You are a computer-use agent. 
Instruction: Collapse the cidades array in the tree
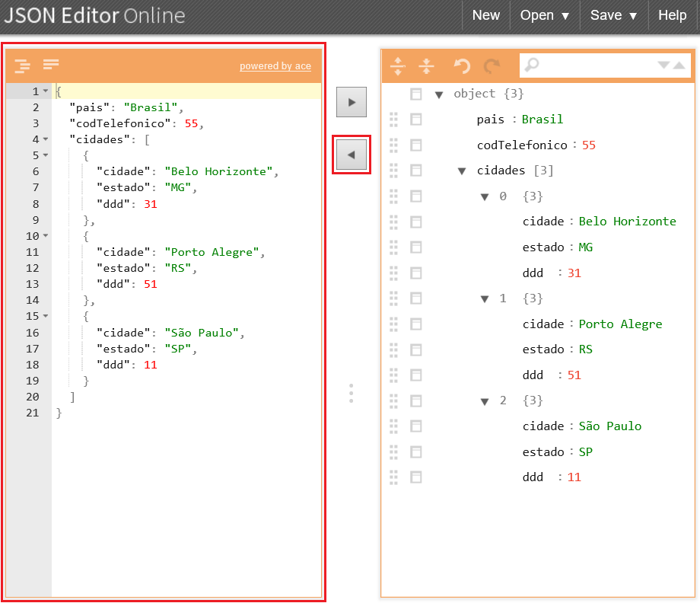point(462,171)
